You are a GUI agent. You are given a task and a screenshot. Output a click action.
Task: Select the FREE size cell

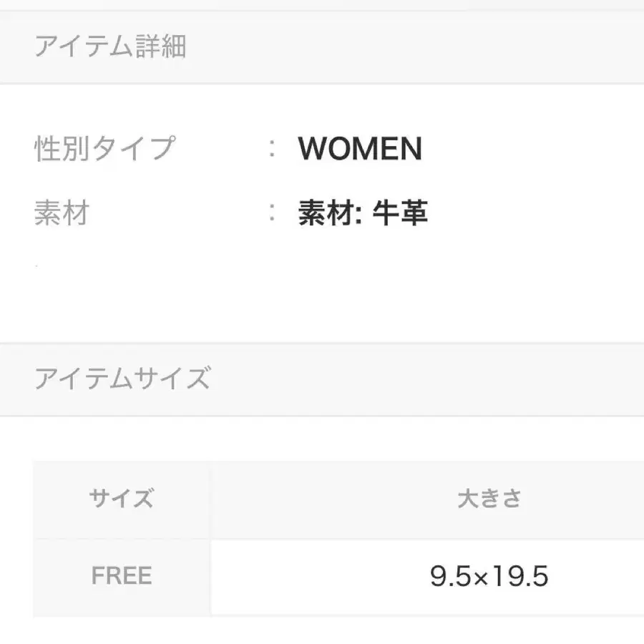[122, 576]
